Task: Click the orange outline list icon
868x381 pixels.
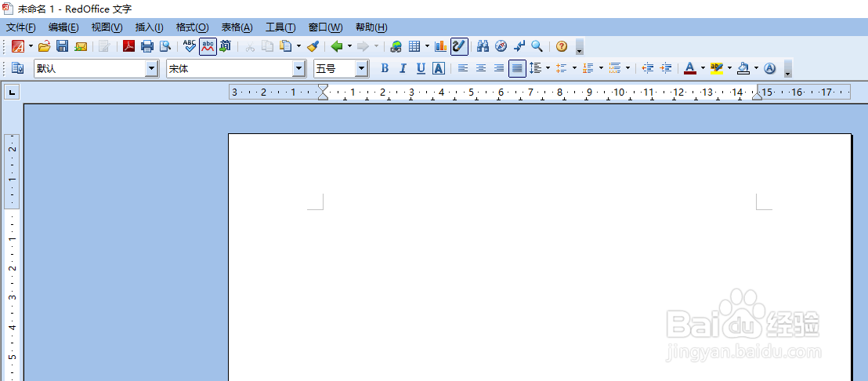Action: [x=615, y=68]
